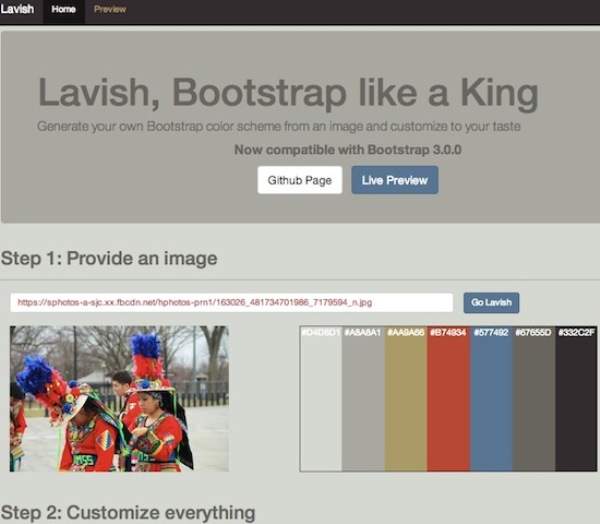
Task: Click the 'Lavish, Bootstrap like a King' headline
Action: click(x=288, y=93)
